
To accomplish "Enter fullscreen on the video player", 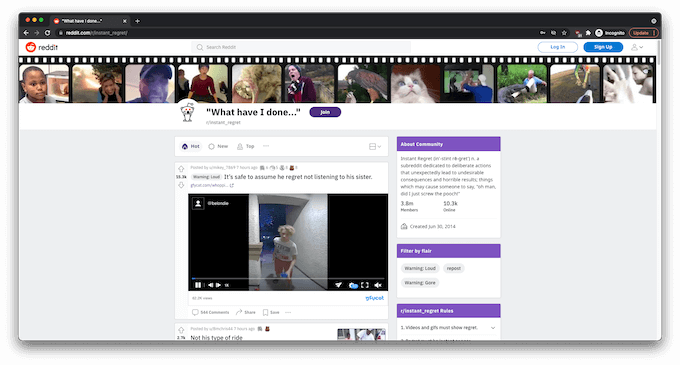I will pyautogui.click(x=365, y=285).
